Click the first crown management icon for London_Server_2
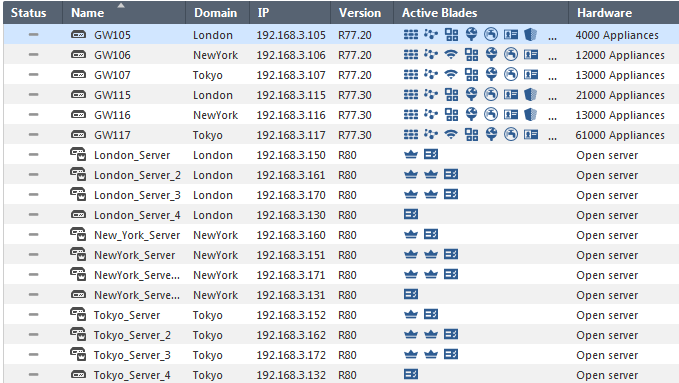The image size is (679, 383). pos(411,175)
